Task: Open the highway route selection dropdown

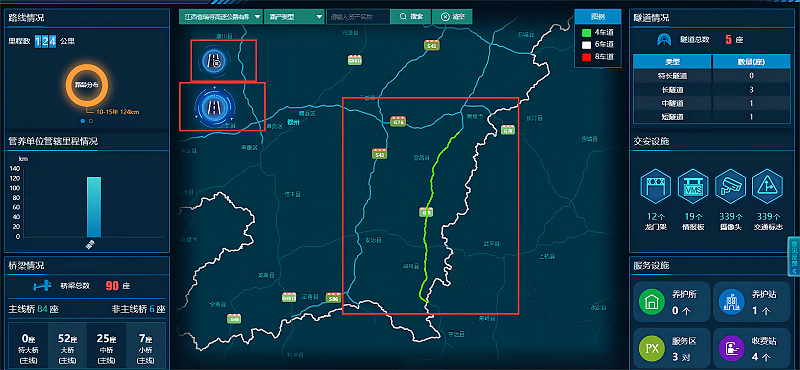Action: pyautogui.click(x=220, y=16)
